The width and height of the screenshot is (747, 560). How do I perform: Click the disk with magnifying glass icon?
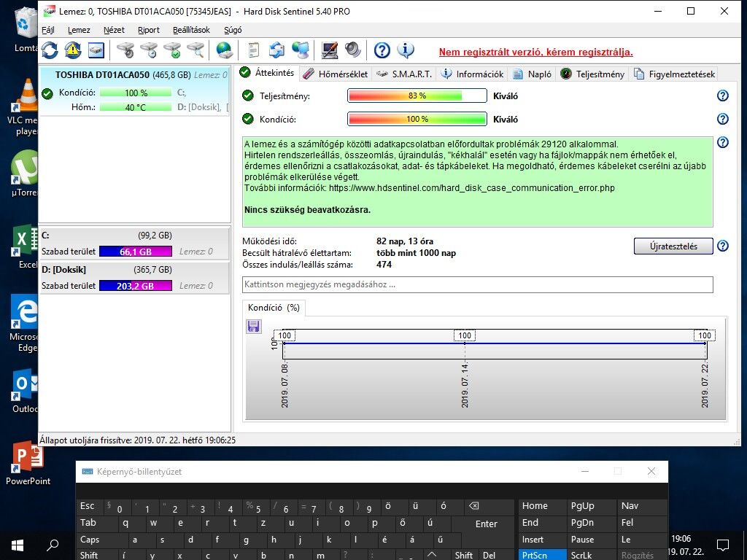click(x=196, y=50)
